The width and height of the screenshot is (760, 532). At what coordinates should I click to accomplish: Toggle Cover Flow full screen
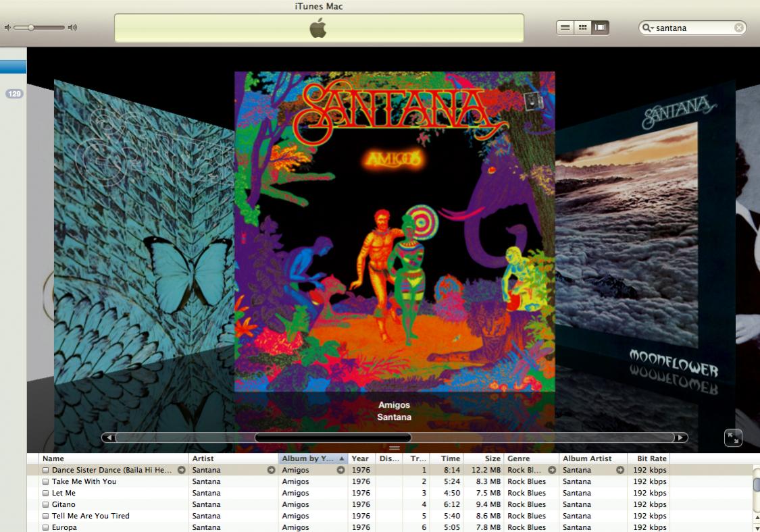click(x=733, y=437)
